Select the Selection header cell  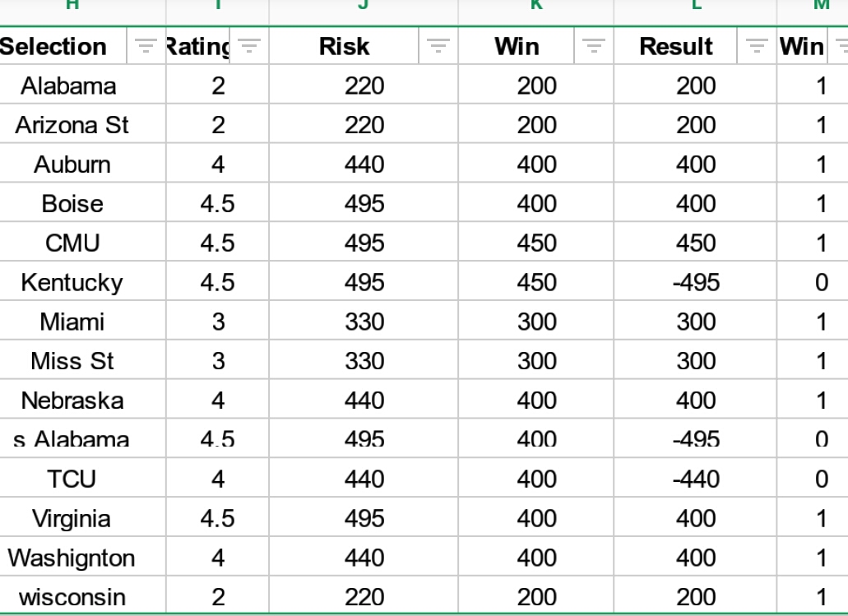(54, 46)
